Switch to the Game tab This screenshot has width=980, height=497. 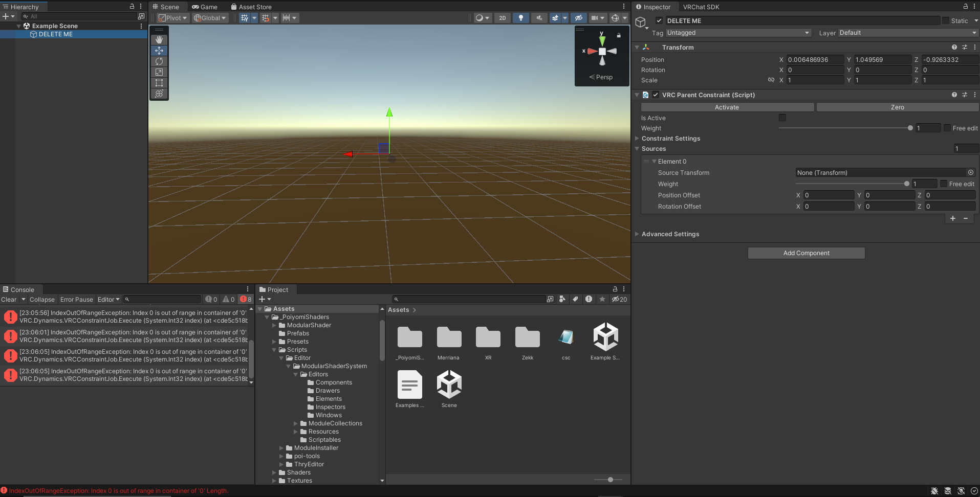(205, 7)
